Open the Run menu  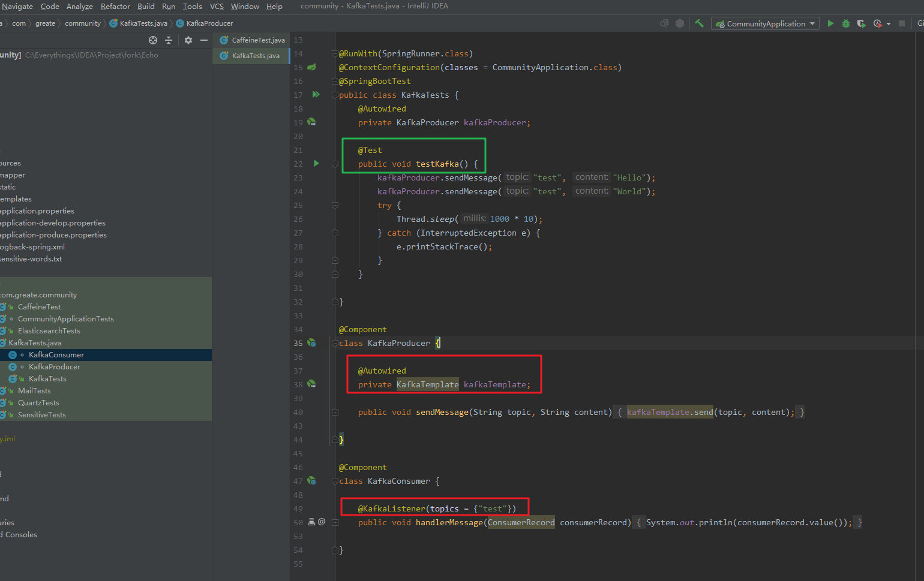(169, 7)
